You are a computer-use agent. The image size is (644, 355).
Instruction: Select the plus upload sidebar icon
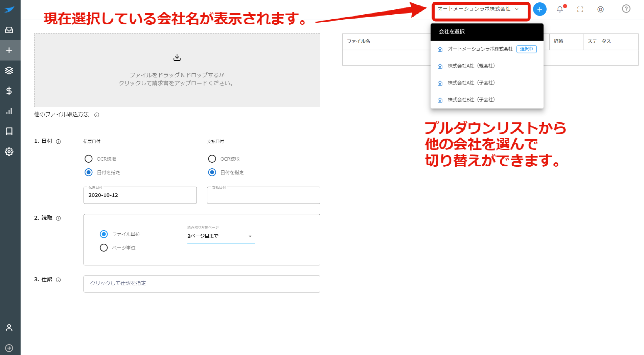coord(9,50)
